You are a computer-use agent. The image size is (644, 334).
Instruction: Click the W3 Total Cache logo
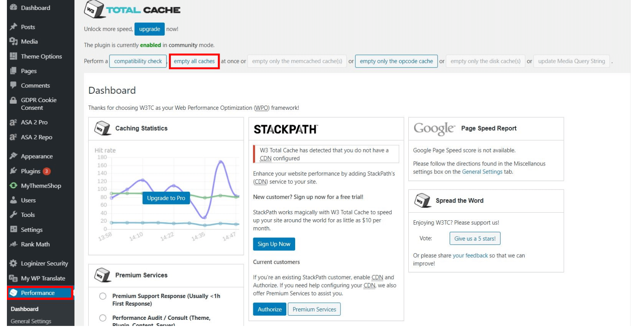pos(132,9)
